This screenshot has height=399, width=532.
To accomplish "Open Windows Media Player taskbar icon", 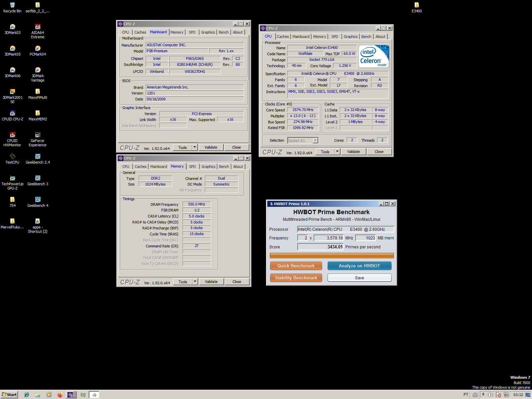I will 49,395.
